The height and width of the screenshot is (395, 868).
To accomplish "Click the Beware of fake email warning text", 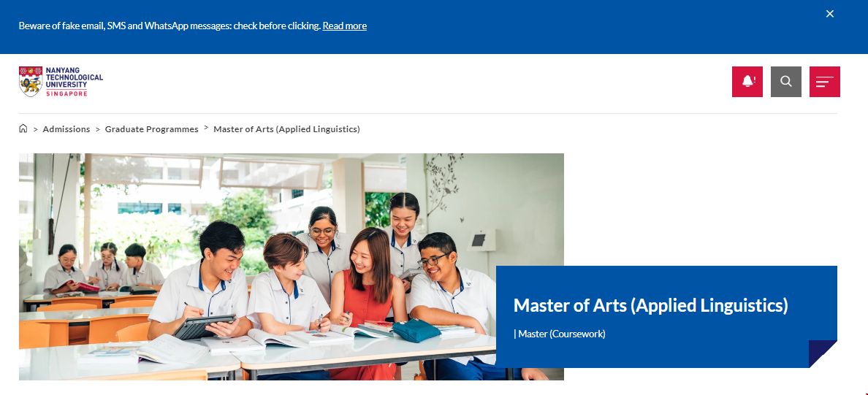I will click(170, 26).
